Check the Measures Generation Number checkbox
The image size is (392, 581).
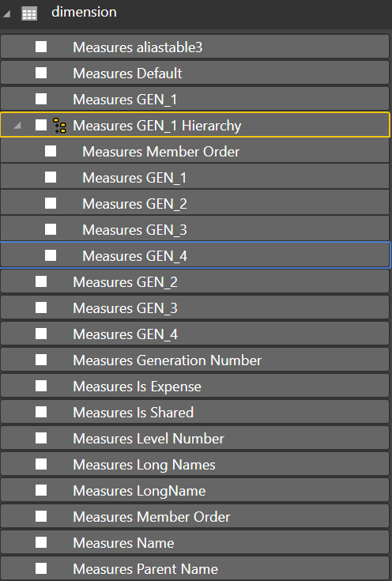click(41, 360)
